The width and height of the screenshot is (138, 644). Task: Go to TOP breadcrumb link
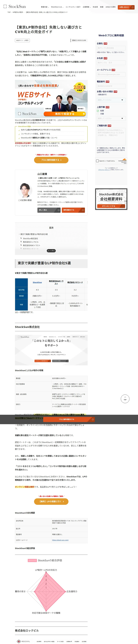tap(9, 12)
